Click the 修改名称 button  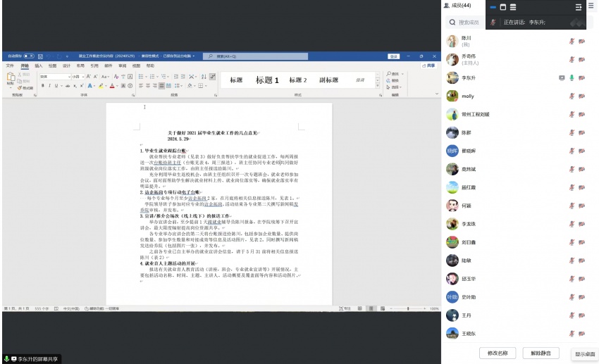(498, 353)
